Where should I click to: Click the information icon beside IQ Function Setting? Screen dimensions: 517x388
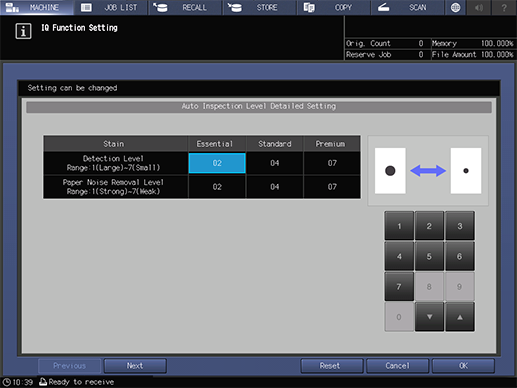23,31
